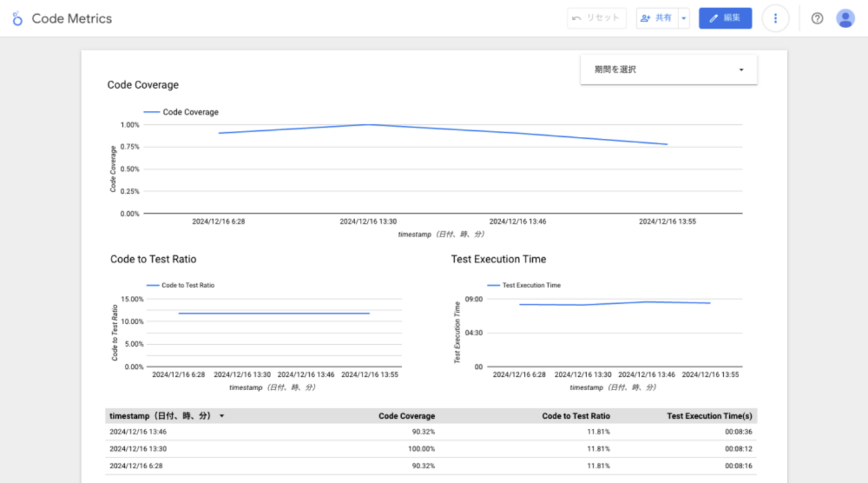Image resolution: width=868 pixels, height=483 pixels.
Task: Sort table by Code to Test Ratio column
Action: 576,416
